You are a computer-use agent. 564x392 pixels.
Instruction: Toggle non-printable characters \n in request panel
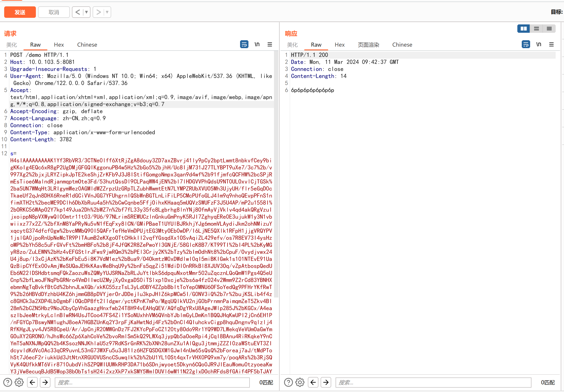coord(257,44)
